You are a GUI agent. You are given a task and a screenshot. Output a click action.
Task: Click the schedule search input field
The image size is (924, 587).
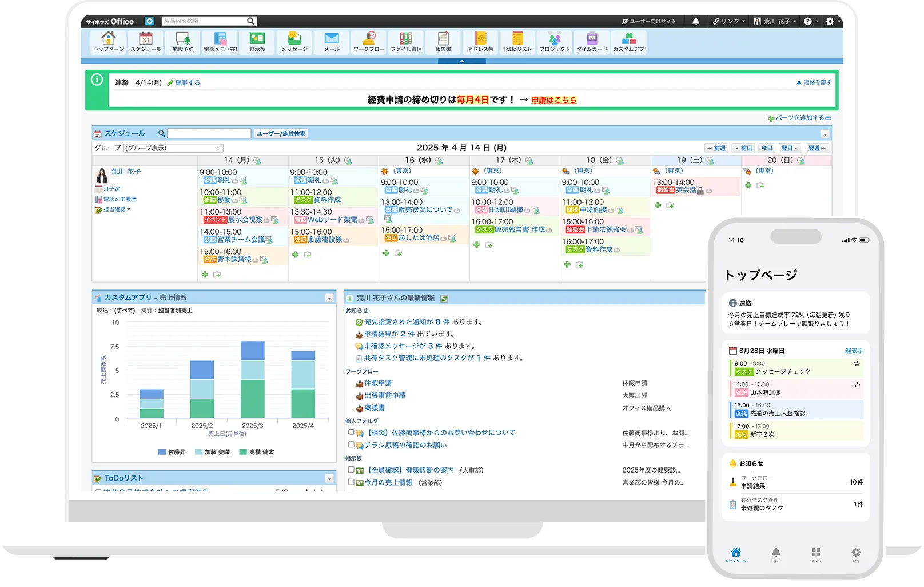pyautogui.click(x=209, y=133)
